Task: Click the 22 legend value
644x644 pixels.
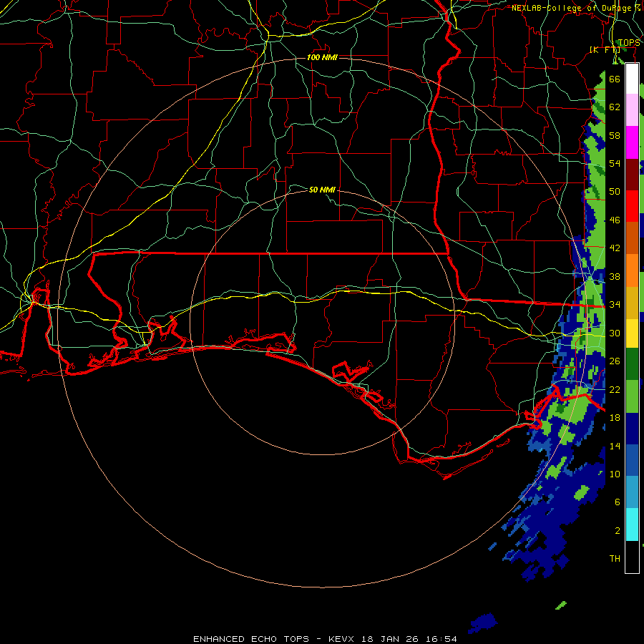Action: point(615,390)
